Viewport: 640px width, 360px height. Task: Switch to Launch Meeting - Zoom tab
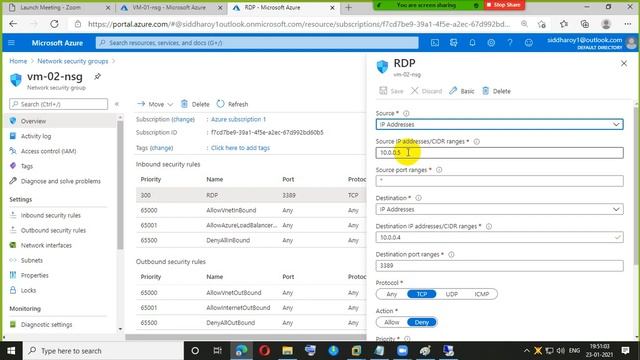pyautogui.click(x=59, y=7)
